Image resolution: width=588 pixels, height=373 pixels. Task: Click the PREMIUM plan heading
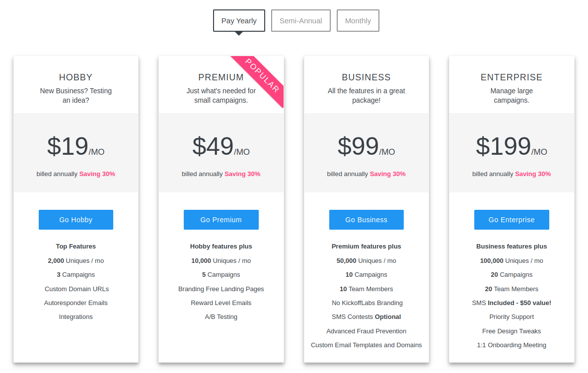tap(221, 77)
